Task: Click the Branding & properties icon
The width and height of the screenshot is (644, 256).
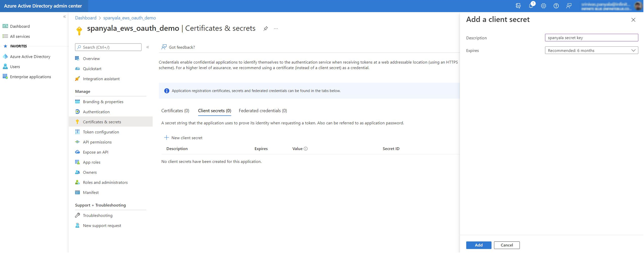Action: pyautogui.click(x=77, y=102)
